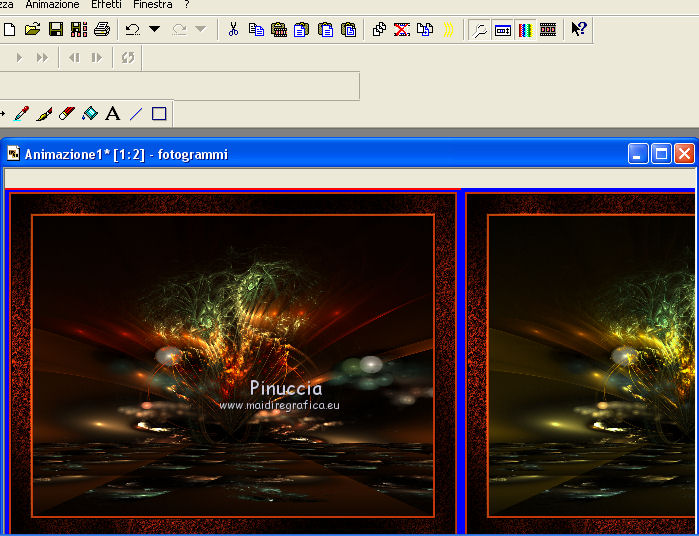Click the fast forward playback button
The image size is (699, 536).
(x=42, y=58)
